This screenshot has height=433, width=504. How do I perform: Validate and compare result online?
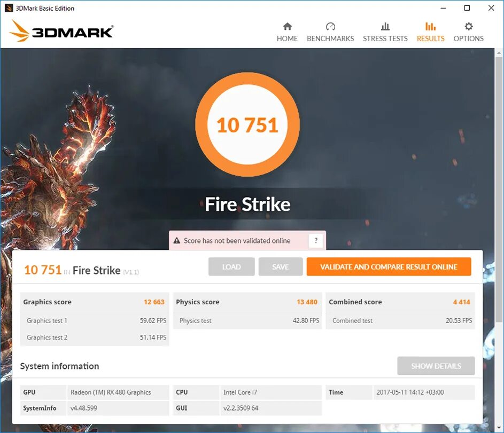(x=389, y=267)
